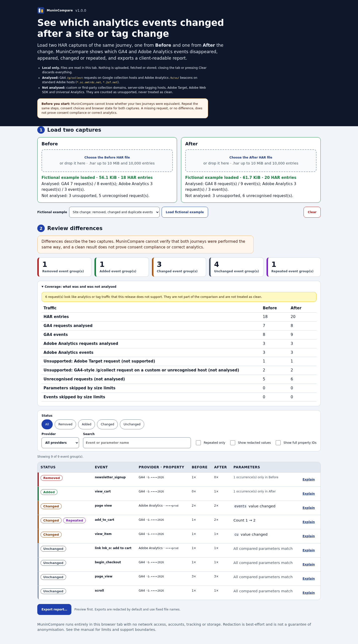Click the Added event group(s) card
This screenshot has width=358, height=644.
coord(122,267)
